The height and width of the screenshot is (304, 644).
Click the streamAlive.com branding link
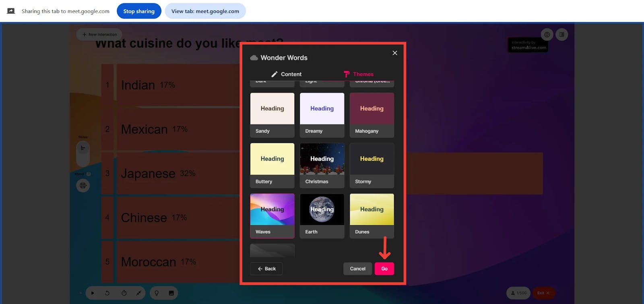[x=528, y=45]
